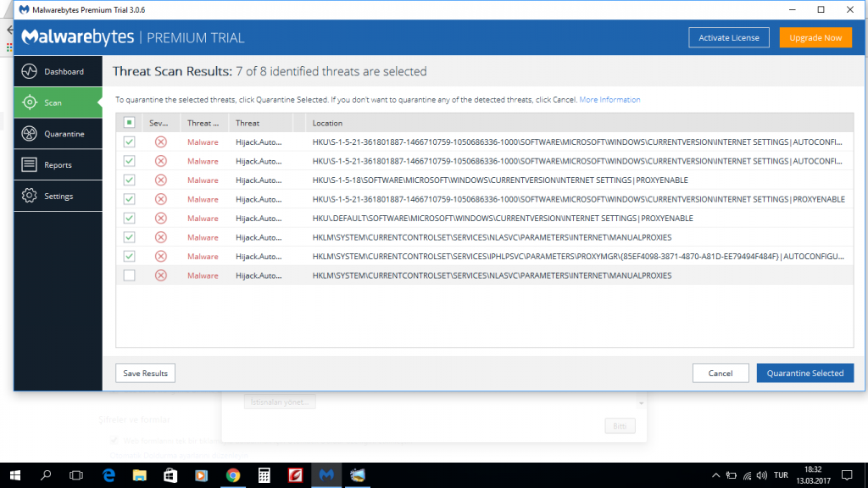Click the Reports list icon
This screenshot has width=868, height=488.
point(30,165)
